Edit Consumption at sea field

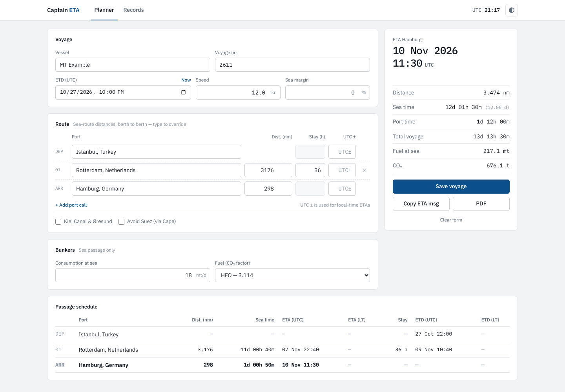tap(133, 275)
